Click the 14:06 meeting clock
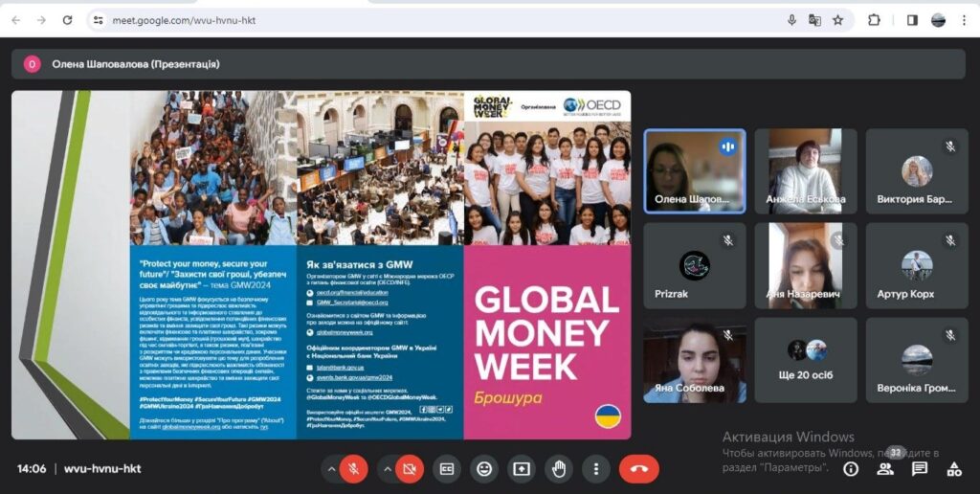The width and height of the screenshot is (980, 494). click(x=32, y=468)
